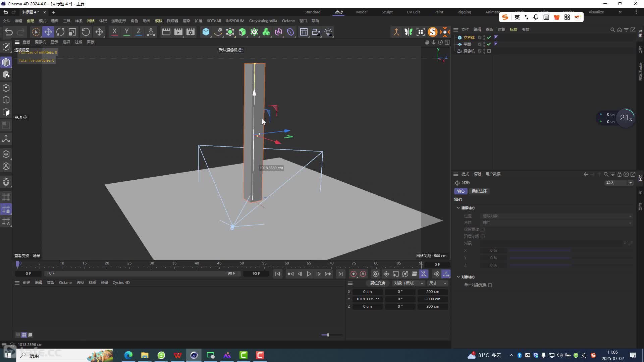Viewport: 644px width, 362px height.
Task: Open the Object Manager hamburger menu
Action: 456,29
